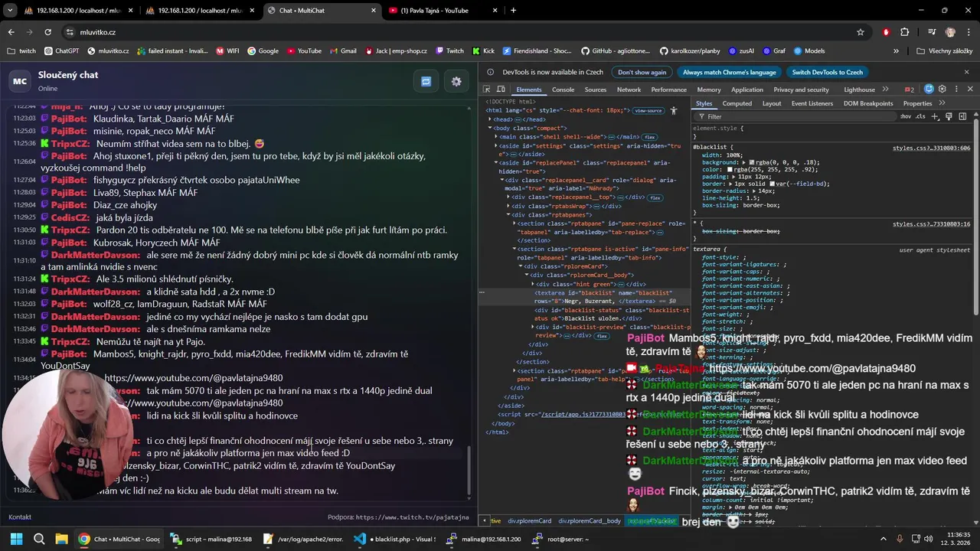Viewport: 980px width, 551px height.
Task: Toggle the flex badge on blacklist-preview div
Action: tap(602, 335)
